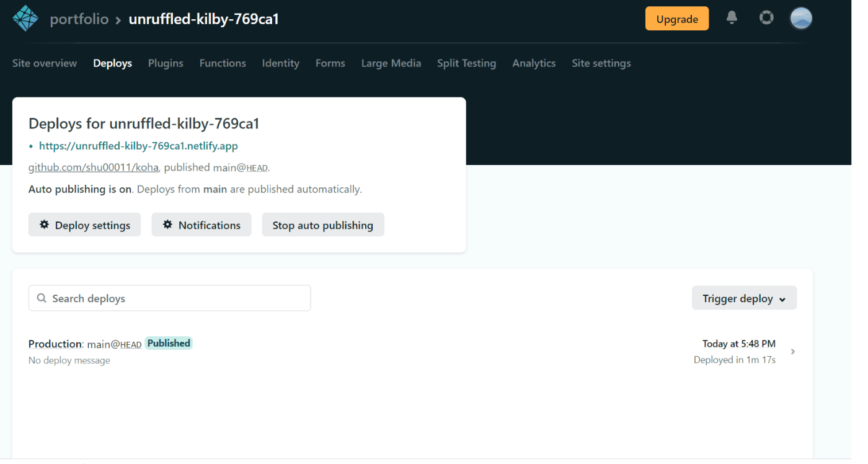Click the Published status badge
The image size is (868, 464).
coord(169,343)
